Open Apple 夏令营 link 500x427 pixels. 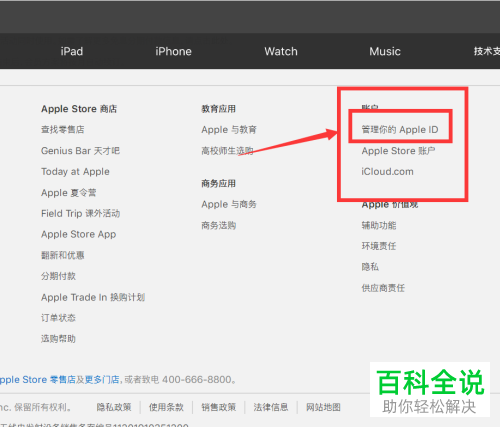pyautogui.click(x=69, y=193)
